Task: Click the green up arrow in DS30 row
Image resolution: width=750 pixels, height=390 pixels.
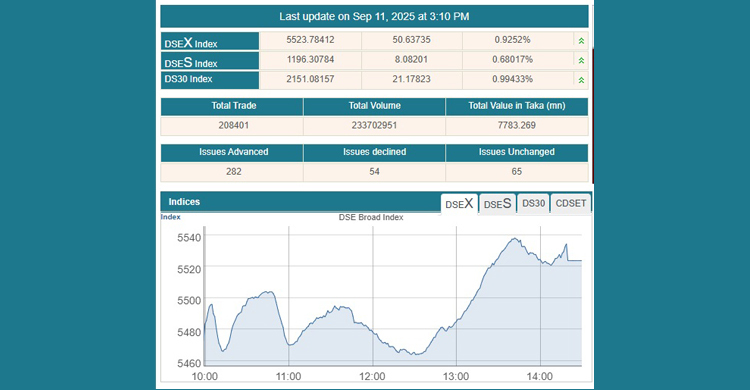Action: 581,80
